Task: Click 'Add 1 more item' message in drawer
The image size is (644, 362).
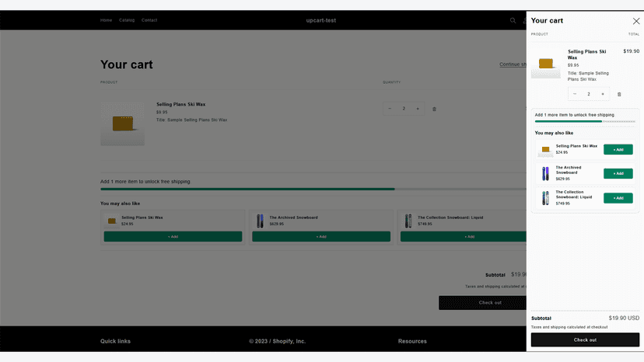Action: click(574, 115)
